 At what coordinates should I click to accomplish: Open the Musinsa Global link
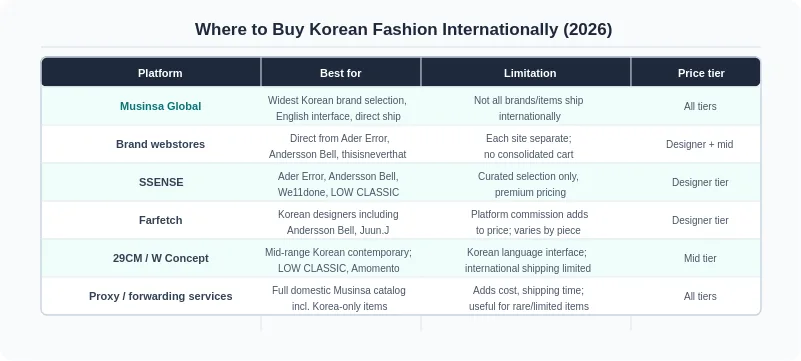coord(160,106)
